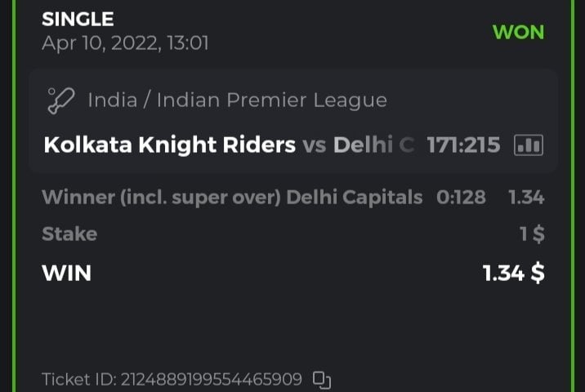
Task: Click the 0:128 score at bet time
Action: tap(459, 197)
